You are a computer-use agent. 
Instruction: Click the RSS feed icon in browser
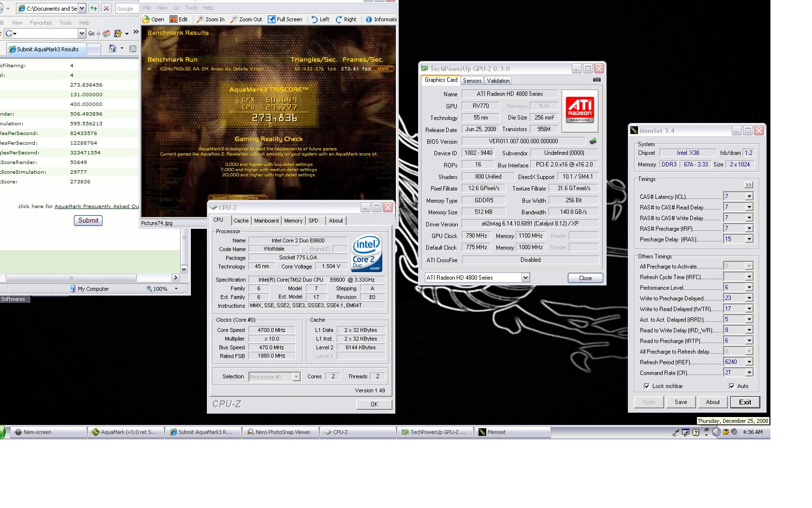pos(133,48)
